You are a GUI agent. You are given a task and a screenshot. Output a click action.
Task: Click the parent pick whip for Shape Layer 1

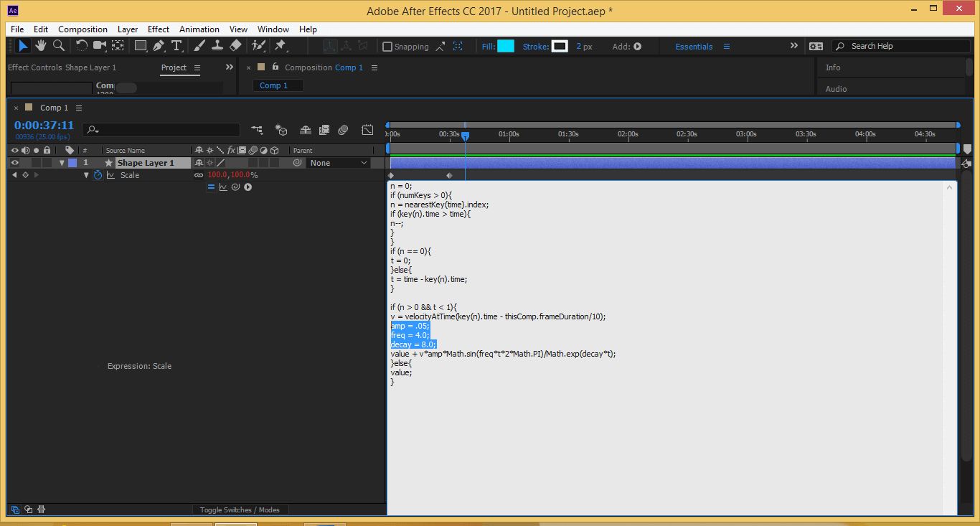pyautogui.click(x=296, y=163)
